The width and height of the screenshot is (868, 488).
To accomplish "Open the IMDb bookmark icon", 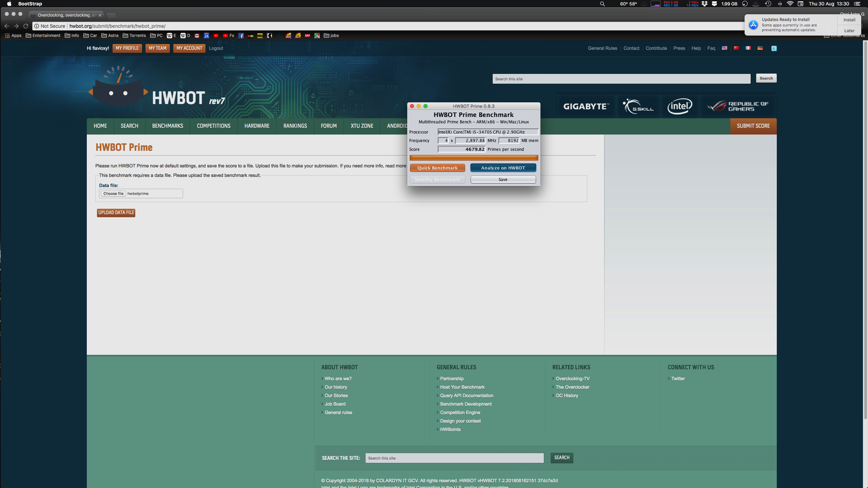I will pyautogui.click(x=260, y=36).
